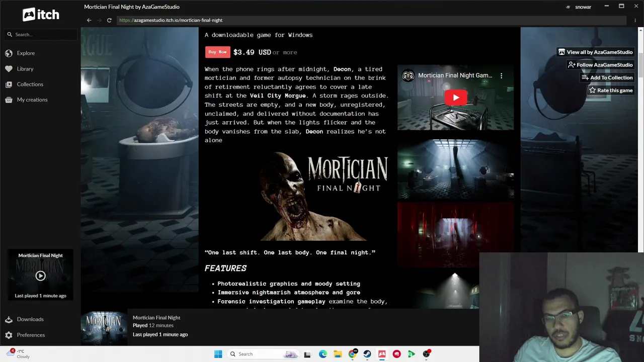Click 'Played 12 minutes' text in bottom bar
Screen dimensions: 644x362
point(153,326)
